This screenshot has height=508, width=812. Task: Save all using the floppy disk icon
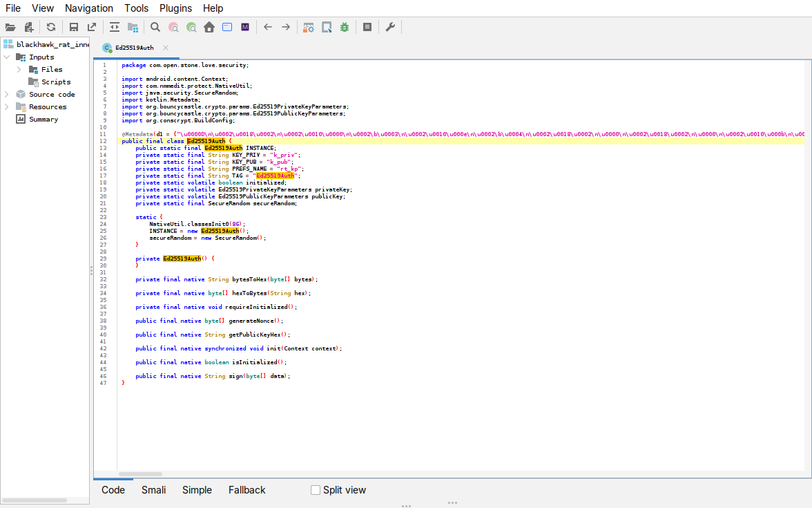coord(73,28)
